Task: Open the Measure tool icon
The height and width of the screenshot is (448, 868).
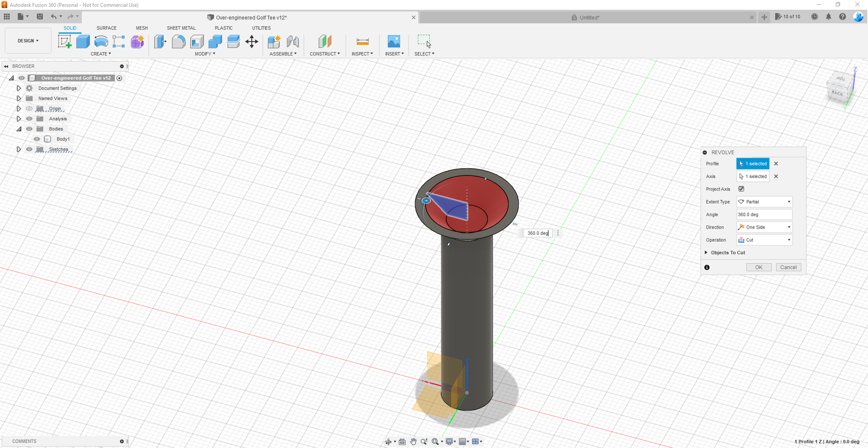Action: [x=363, y=41]
